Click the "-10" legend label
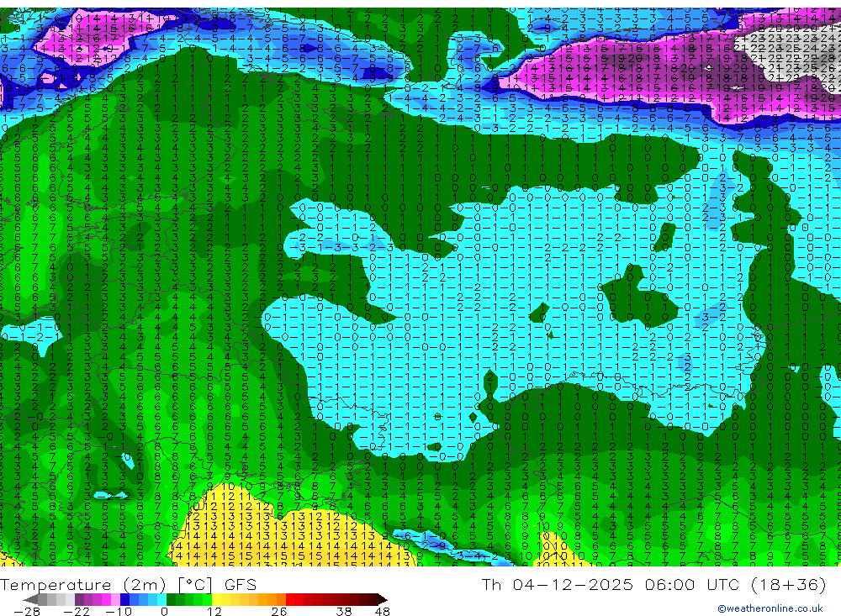The width and height of the screenshot is (841, 616). click(x=119, y=612)
